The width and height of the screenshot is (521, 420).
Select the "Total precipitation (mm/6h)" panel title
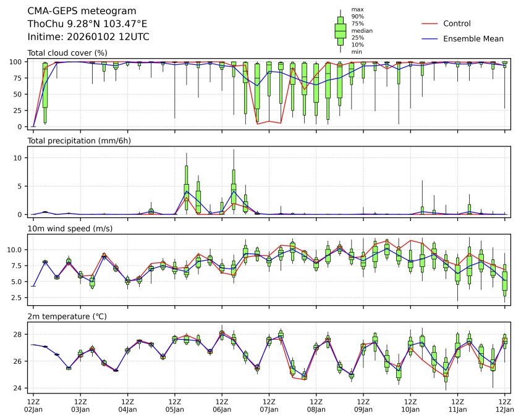click(x=79, y=140)
